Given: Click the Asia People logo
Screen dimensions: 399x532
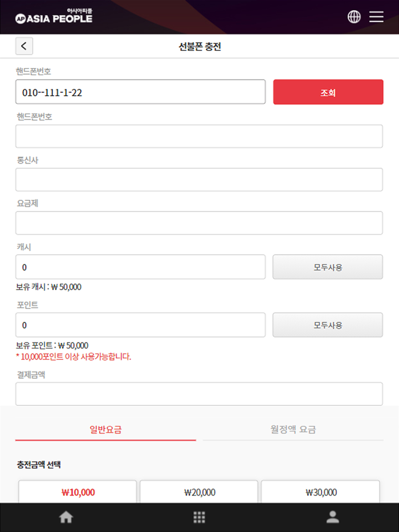Looking at the screenshot, I should pos(54,17).
